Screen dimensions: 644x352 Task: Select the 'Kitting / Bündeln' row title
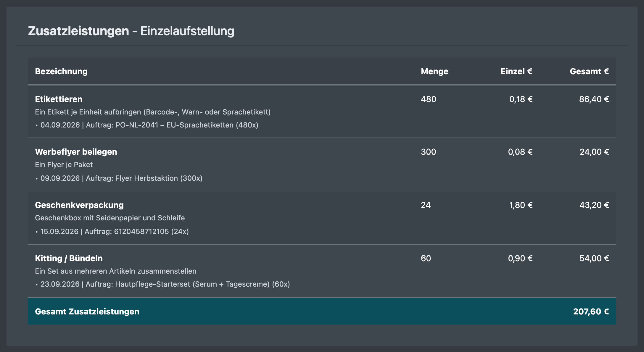point(69,258)
